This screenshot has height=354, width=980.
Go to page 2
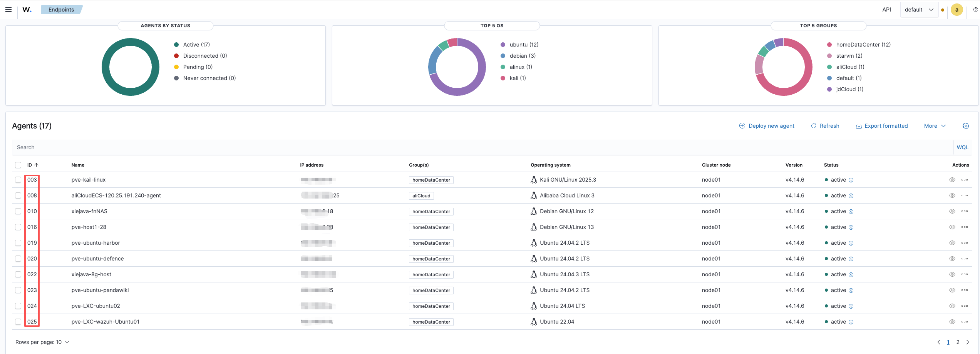coord(958,342)
